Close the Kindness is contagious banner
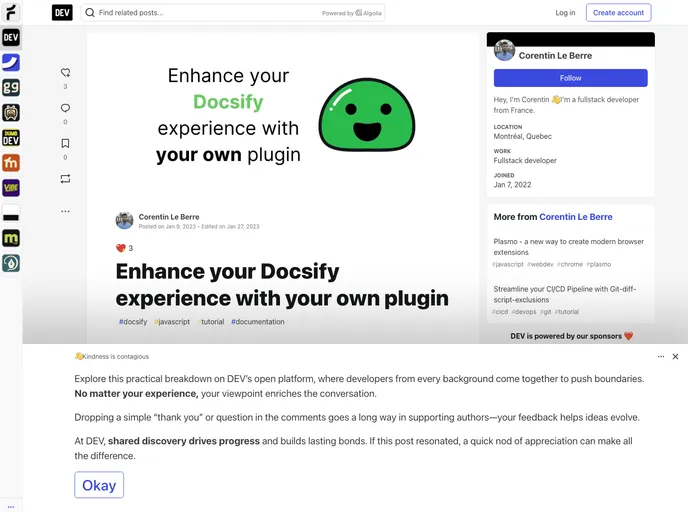 coord(675,357)
